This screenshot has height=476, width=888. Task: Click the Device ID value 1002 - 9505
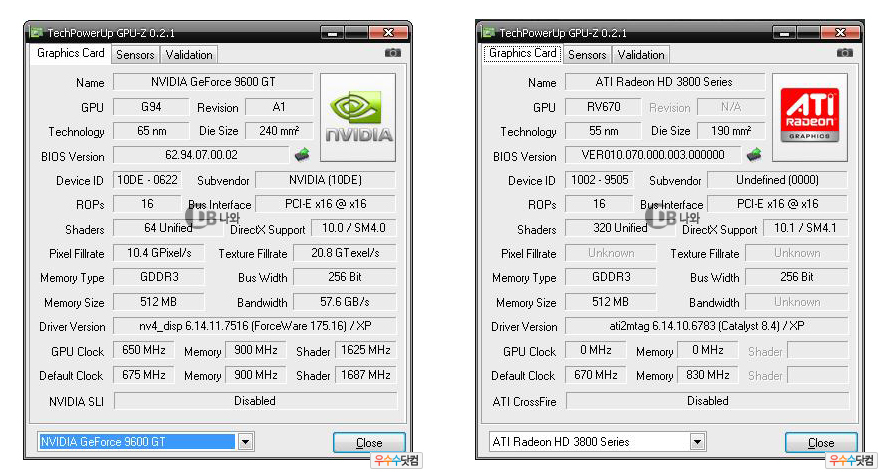(599, 180)
